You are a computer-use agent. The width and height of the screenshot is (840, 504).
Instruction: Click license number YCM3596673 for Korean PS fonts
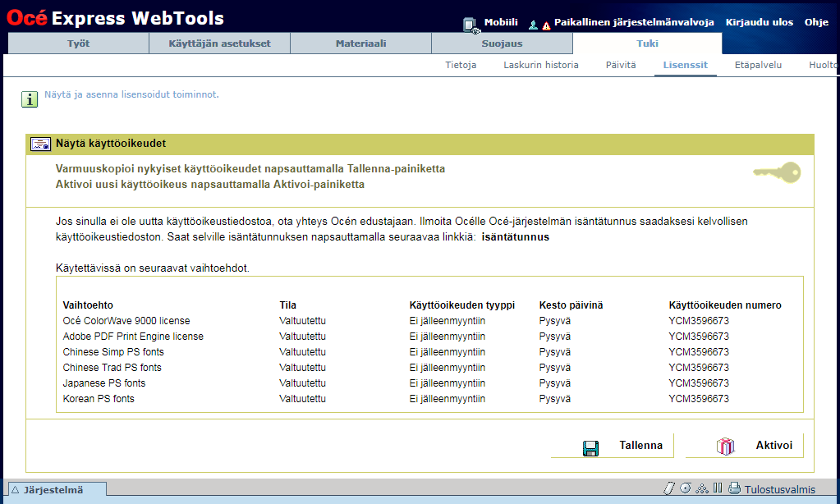click(699, 398)
